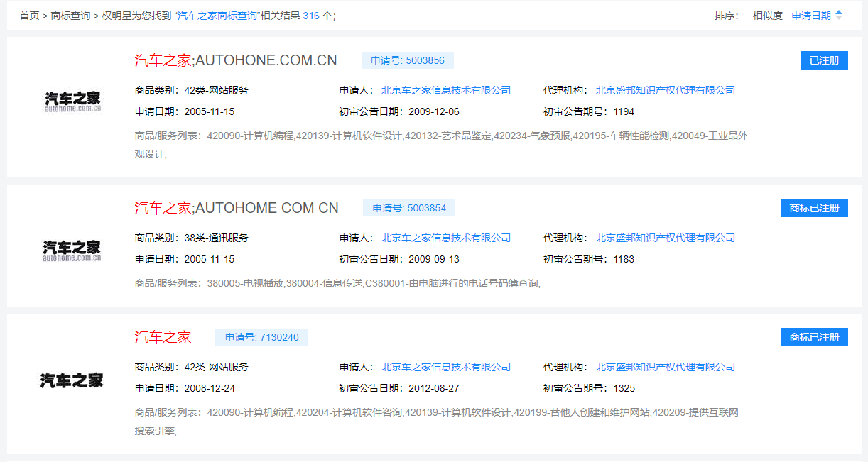This screenshot has width=868, height=462.
Task: Click the goods list mentioning 420234-气象预报
Action: click(441, 145)
